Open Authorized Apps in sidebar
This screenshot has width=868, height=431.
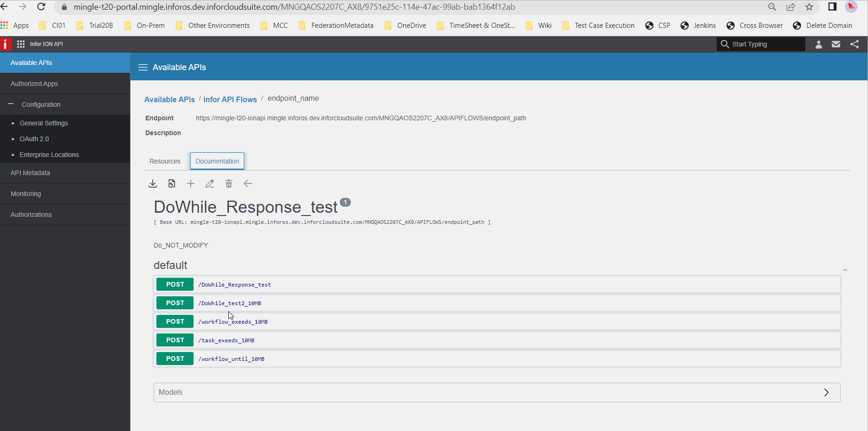[65, 84]
